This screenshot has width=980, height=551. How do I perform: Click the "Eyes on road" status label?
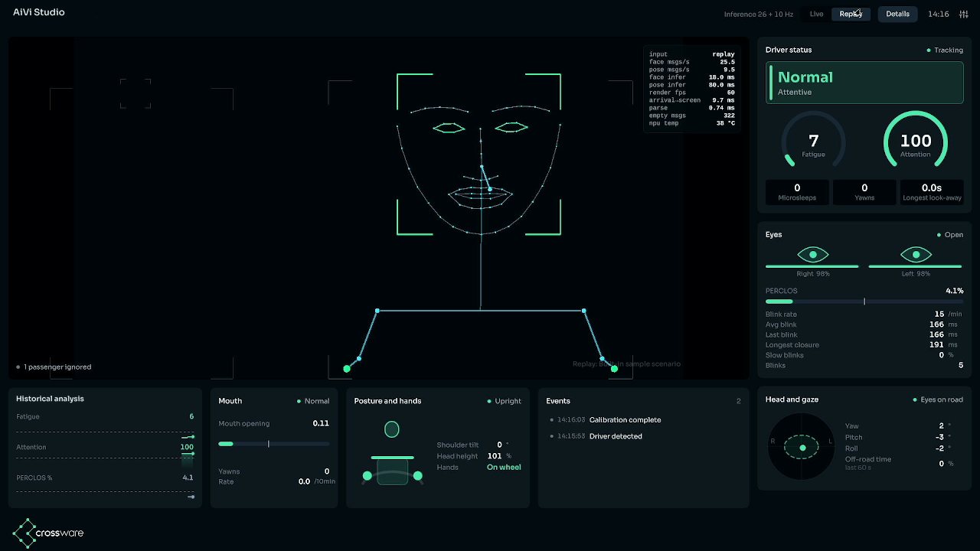938,399
